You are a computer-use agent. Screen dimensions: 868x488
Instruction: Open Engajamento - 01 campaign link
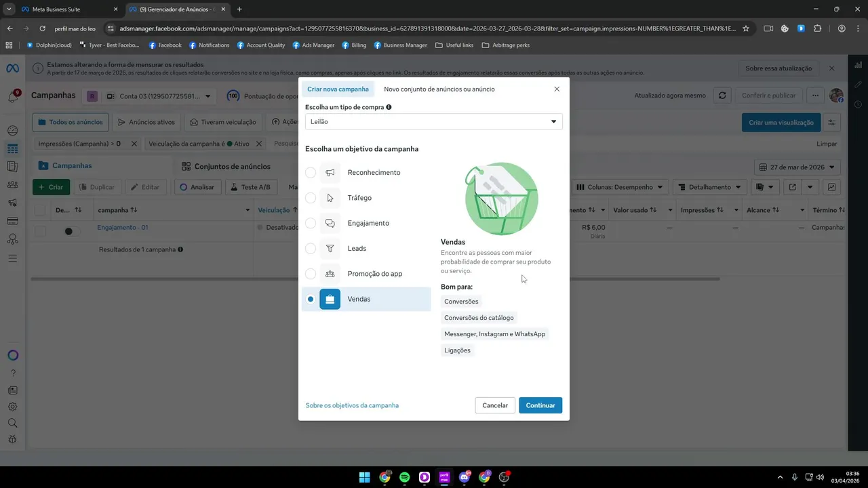[x=123, y=228]
